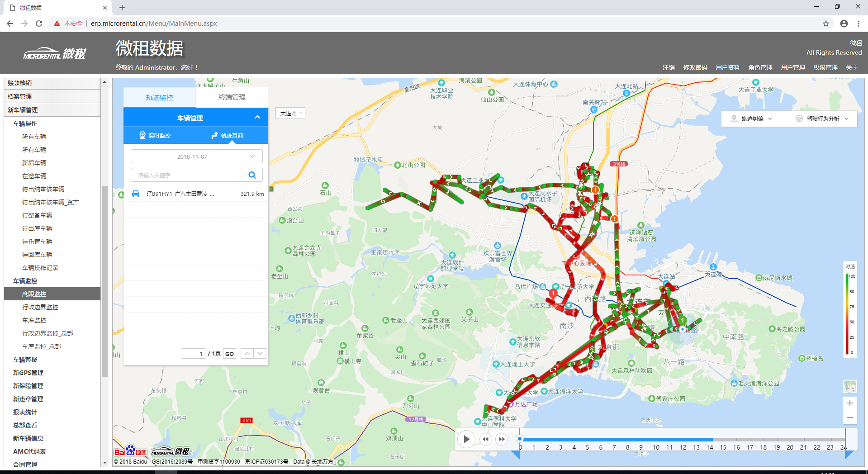Image resolution: width=868 pixels, height=474 pixels.
Task: Collapse the 车辆管理 panel chevron
Action: coord(257,118)
